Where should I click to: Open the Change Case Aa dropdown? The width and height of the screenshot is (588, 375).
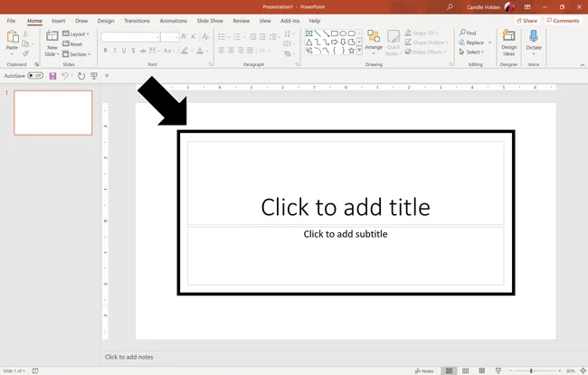[168, 51]
